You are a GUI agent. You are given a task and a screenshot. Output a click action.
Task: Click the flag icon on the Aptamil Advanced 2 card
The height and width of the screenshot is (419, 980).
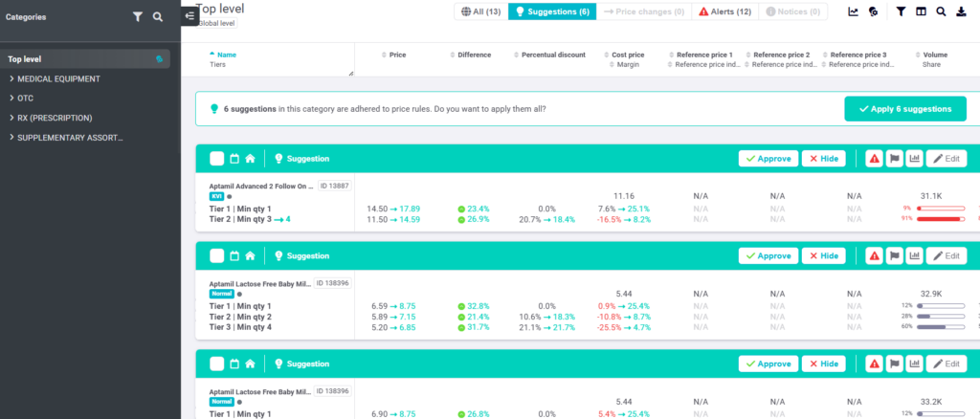895,159
